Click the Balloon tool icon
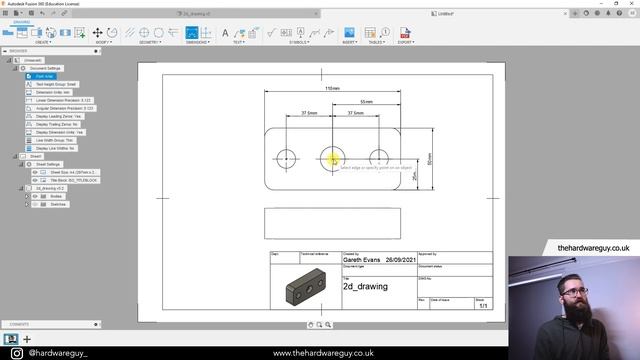The height and width of the screenshot is (360, 640). coord(384,33)
